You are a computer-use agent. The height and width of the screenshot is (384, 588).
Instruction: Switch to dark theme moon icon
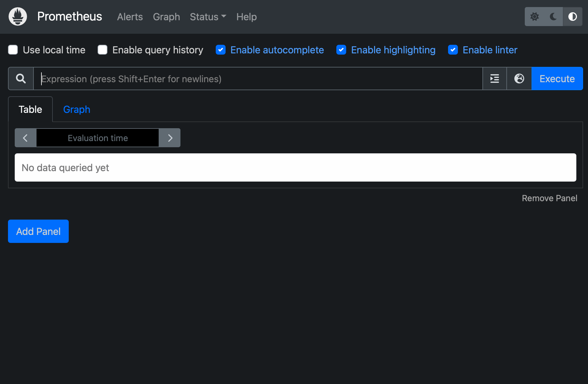tap(553, 17)
